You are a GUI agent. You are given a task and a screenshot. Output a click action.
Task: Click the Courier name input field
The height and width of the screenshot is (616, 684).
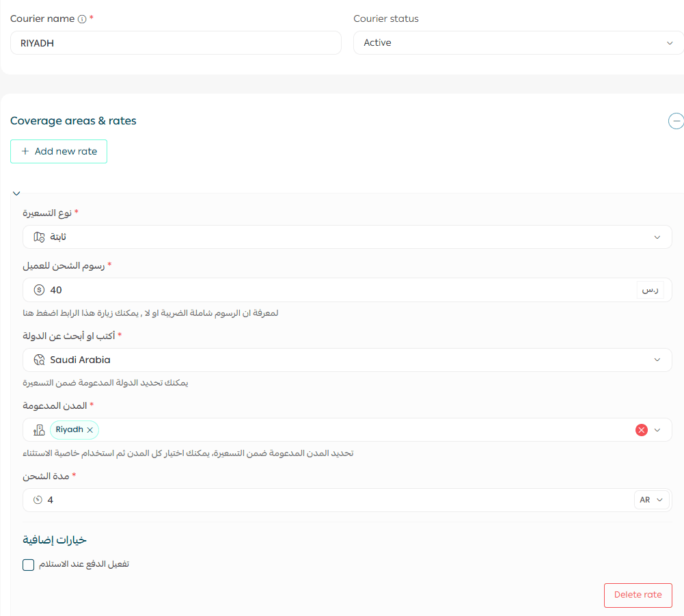click(x=176, y=42)
